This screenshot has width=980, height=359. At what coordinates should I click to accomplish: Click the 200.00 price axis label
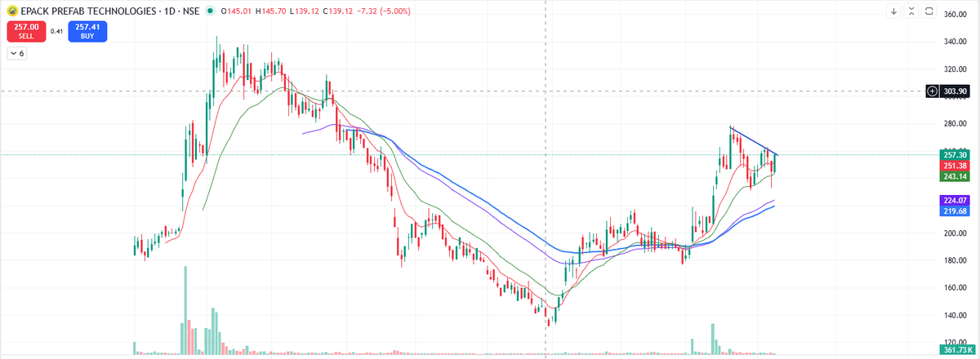(955, 233)
